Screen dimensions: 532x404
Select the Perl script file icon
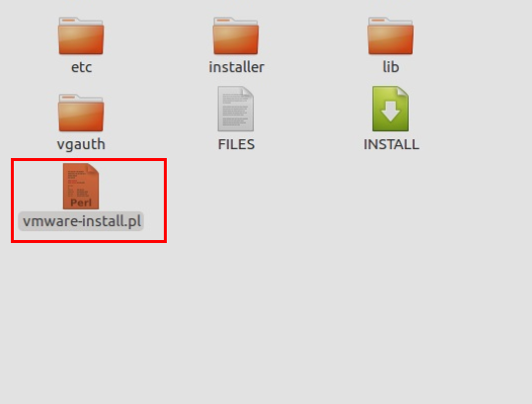tap(81, 186)
